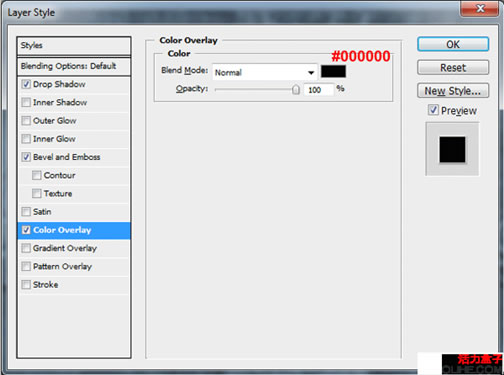Click the Opacity value field showing 100
Screen dimensions: 504x375
tap(318, 90)
